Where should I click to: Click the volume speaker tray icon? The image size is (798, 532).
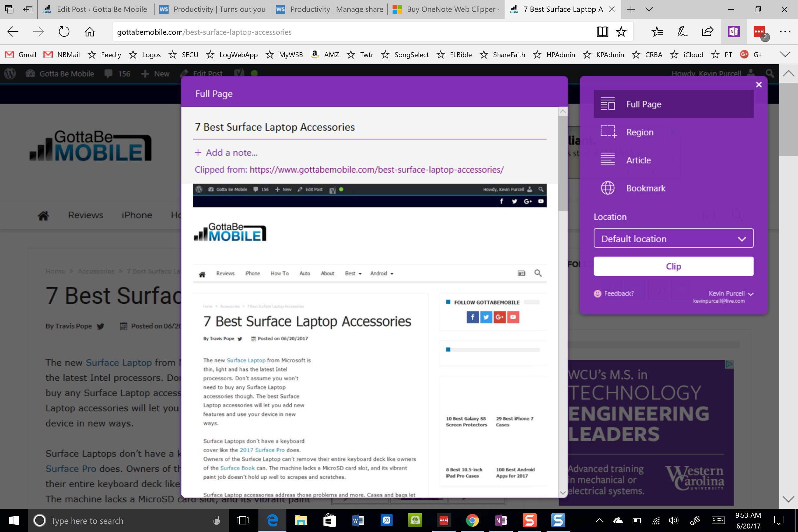coord(673,520)
